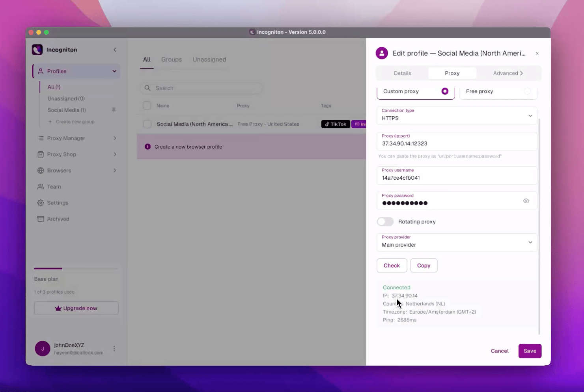Tick the select-all checkbox in table header
584x392 pixels.
(x=147, y=106)
